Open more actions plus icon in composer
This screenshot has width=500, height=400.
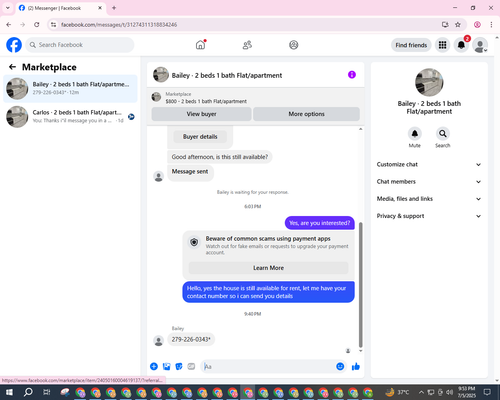(x=154, y=366)
